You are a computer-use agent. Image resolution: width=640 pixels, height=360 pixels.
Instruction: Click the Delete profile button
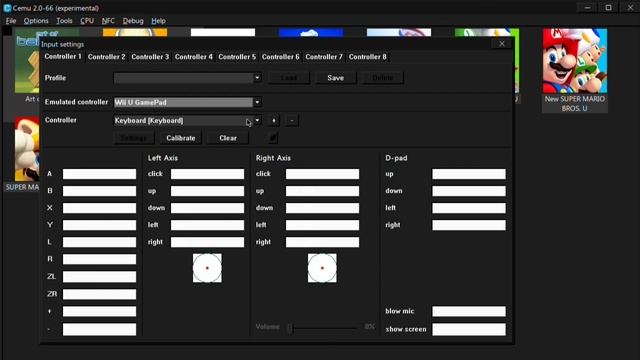coord(383,78)
